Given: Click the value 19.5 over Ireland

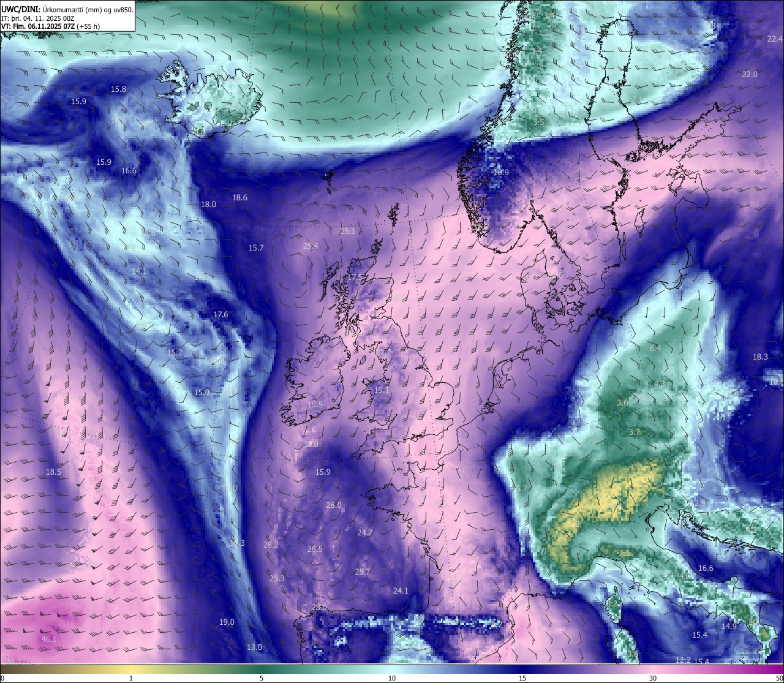Looking at the screenshot, I should [315, 405].
